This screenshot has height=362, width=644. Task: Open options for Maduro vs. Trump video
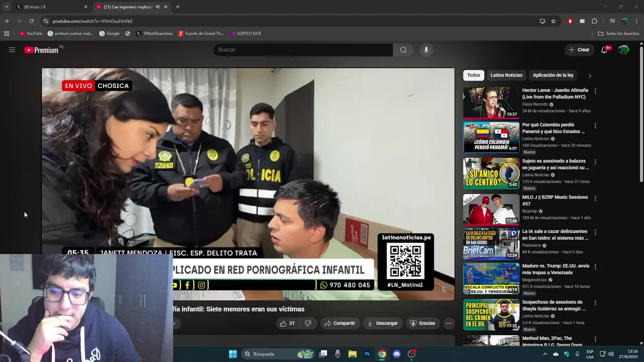[x=595, y=266]
